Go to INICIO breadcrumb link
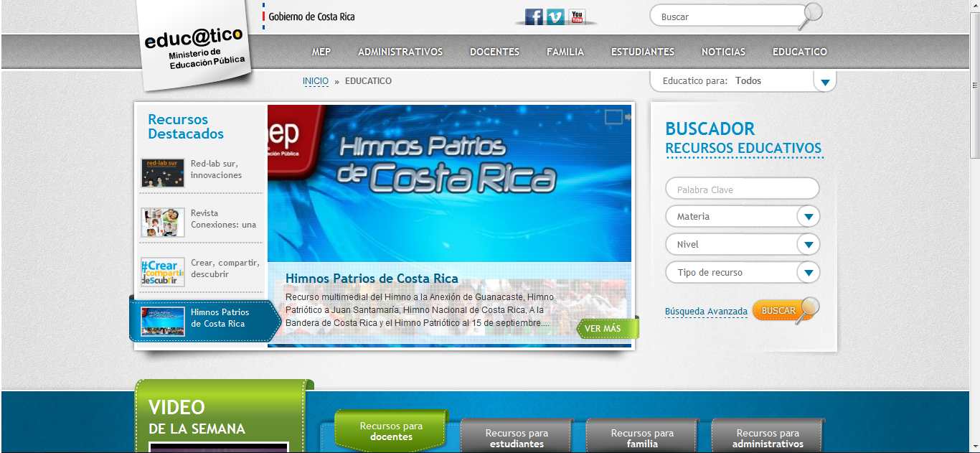The height and width of the screenshot is (453, 980). point(316,81)
